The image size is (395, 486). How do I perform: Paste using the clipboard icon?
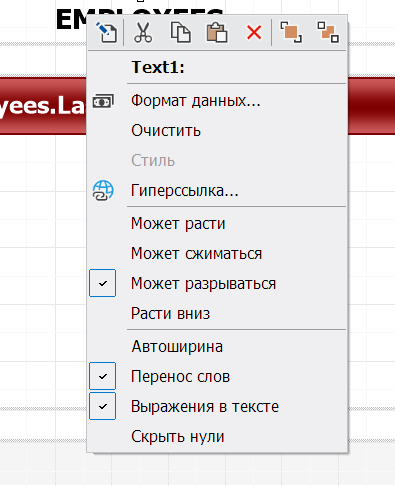pos(217,32)
